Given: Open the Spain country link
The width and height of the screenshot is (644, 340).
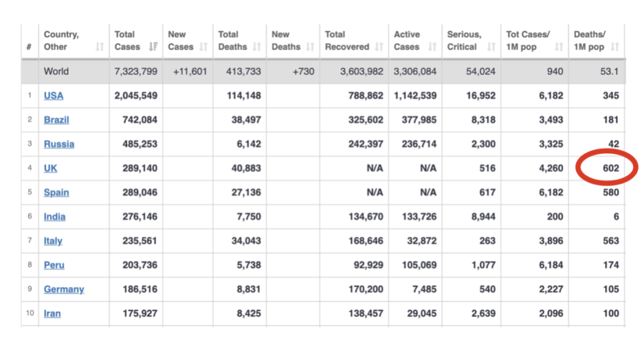Looking at the screenshot, I should [x=56, y=193].
